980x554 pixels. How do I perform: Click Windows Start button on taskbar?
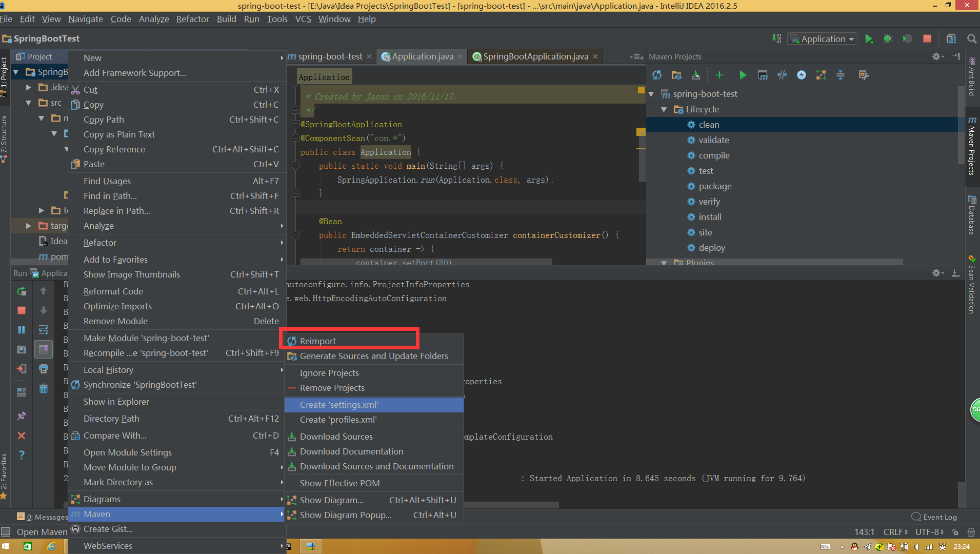tap(6, 546)
